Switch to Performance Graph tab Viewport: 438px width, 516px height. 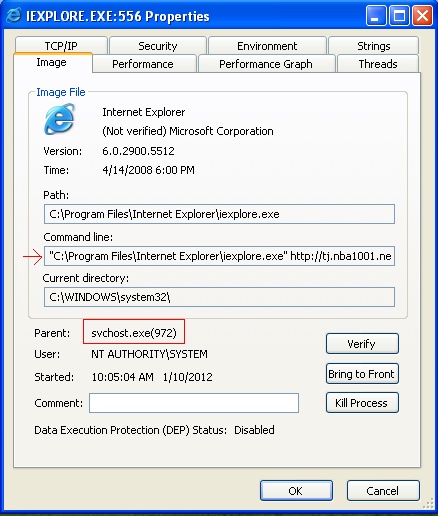[266, 64]
